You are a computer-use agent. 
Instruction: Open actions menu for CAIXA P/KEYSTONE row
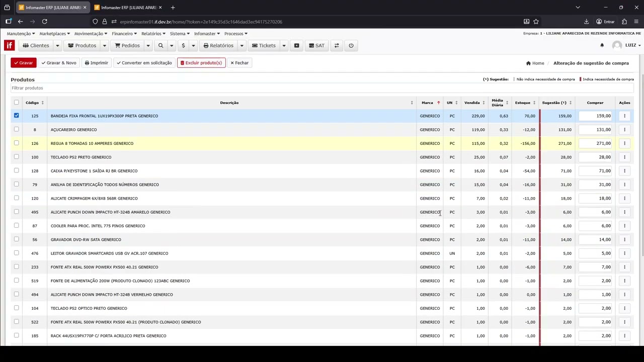pyautogui.click(x=624, y=171)
